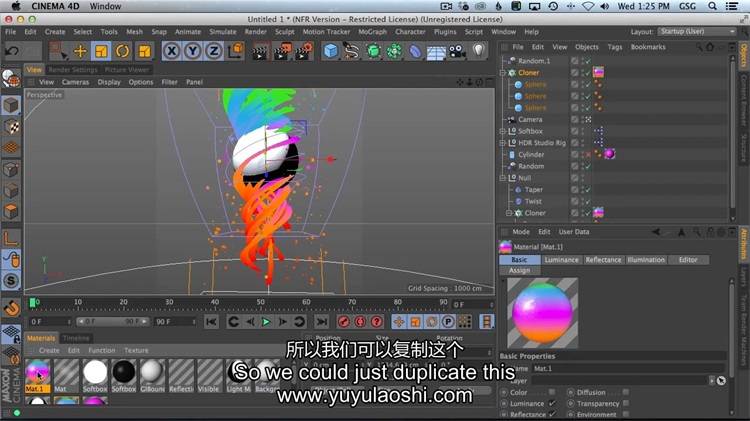Click Render View clapperboard icon

pyautogui.click(x=260, y=51)
